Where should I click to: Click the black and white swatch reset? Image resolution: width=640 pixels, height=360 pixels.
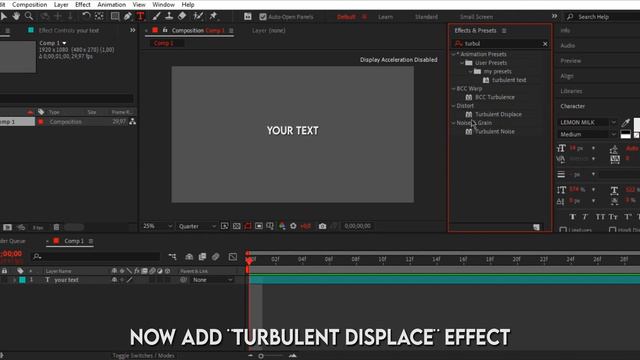point(625,134)
